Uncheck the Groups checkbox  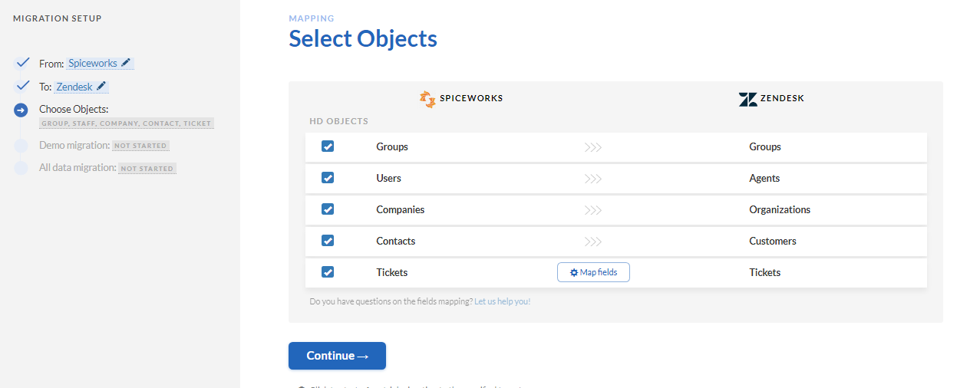328,146
